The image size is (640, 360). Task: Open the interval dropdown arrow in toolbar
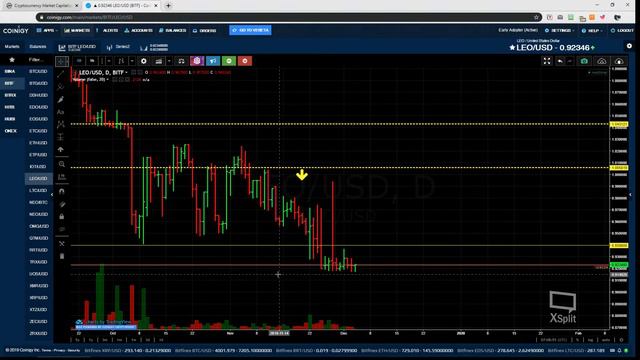click(x=109, y=61)
